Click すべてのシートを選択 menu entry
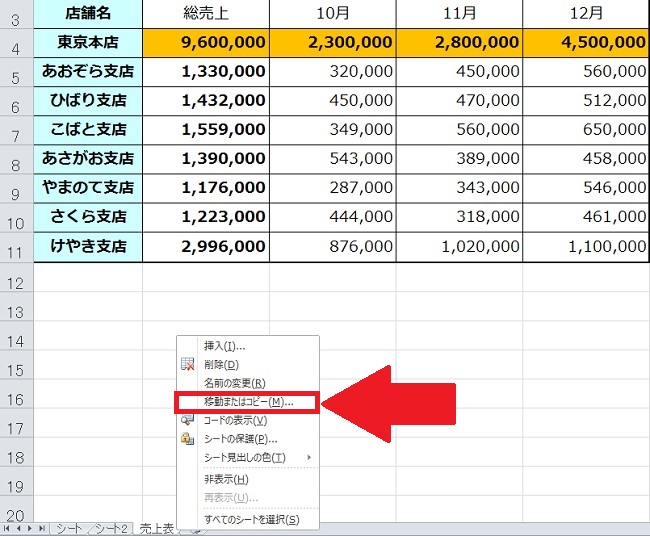This screenshot has height=536, width=650. tap(251, 519)
